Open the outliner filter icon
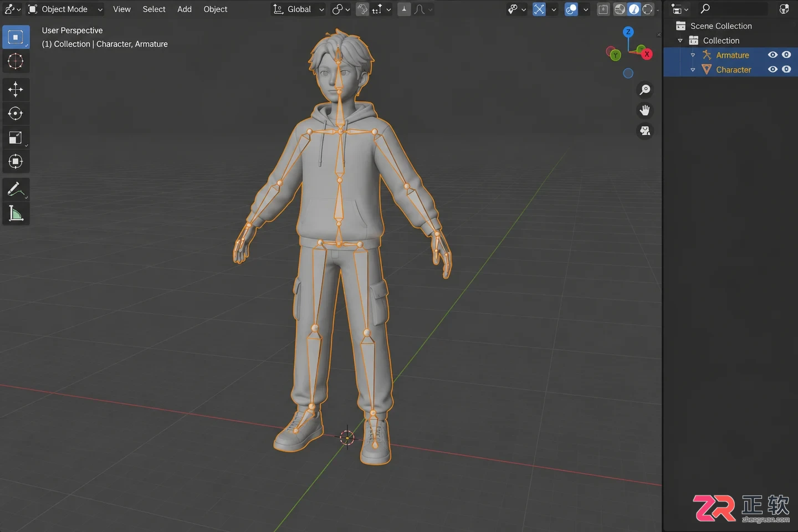 (x=784, y=9)
